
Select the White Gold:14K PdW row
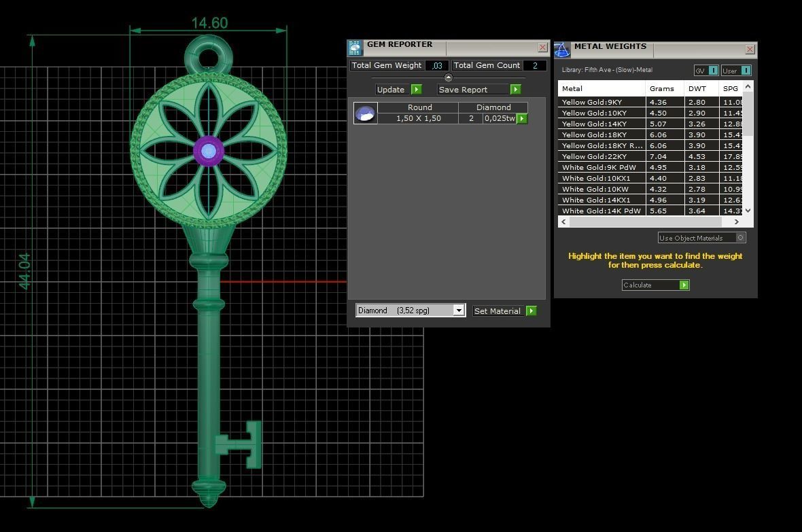(650, 210)
